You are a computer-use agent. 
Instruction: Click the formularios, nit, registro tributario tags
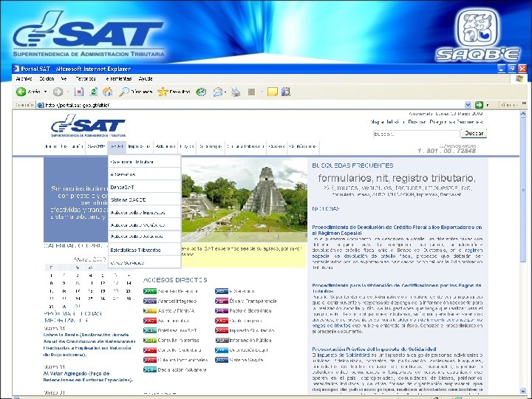point(397,178)
